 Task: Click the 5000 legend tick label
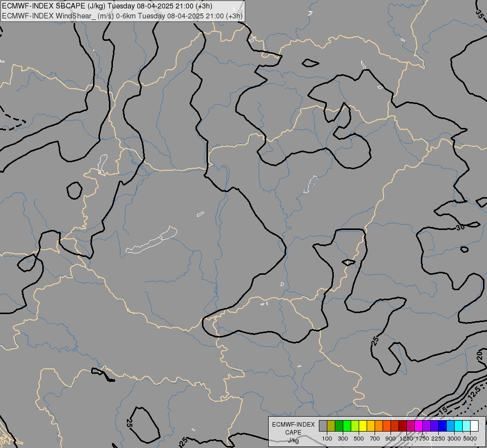(470, 439)
